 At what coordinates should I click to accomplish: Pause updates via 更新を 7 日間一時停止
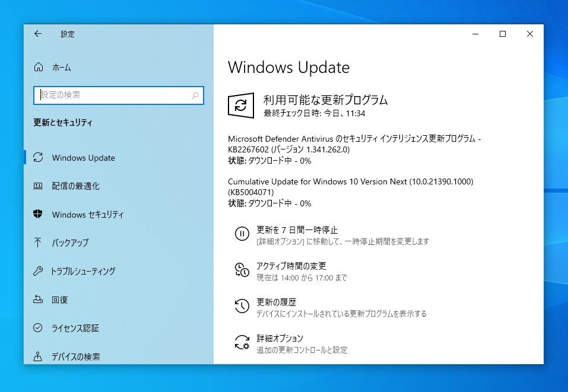[297, 230]
